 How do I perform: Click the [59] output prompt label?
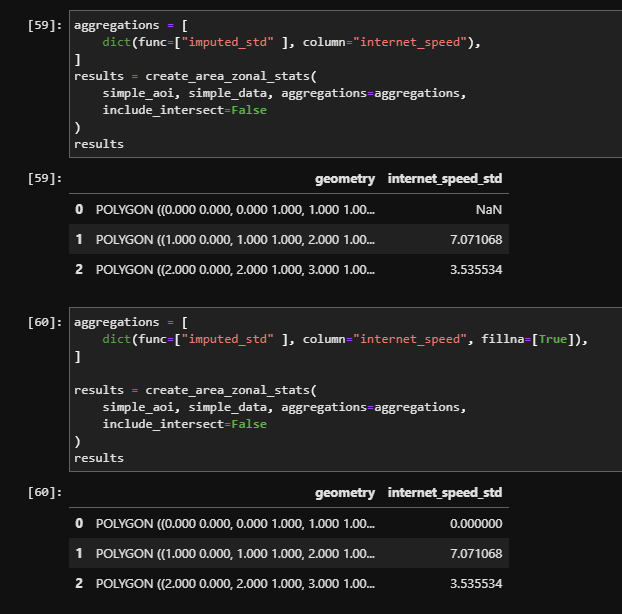click(x=45, y=178)
